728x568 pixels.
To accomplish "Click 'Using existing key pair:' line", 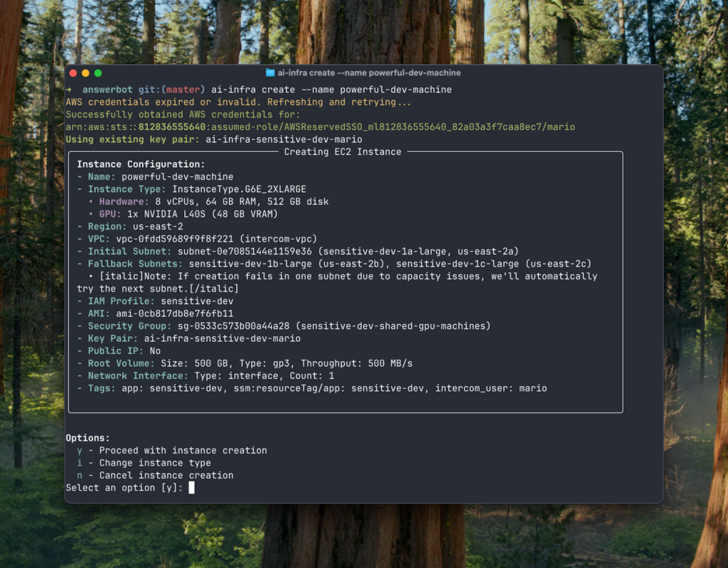I will [x=213, y=139].
